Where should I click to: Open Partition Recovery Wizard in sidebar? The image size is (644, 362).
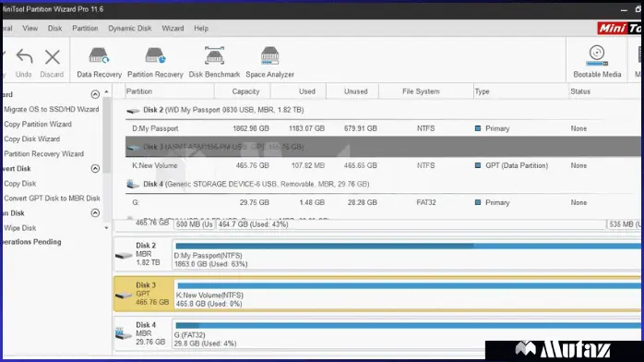(x=44, y=153)
